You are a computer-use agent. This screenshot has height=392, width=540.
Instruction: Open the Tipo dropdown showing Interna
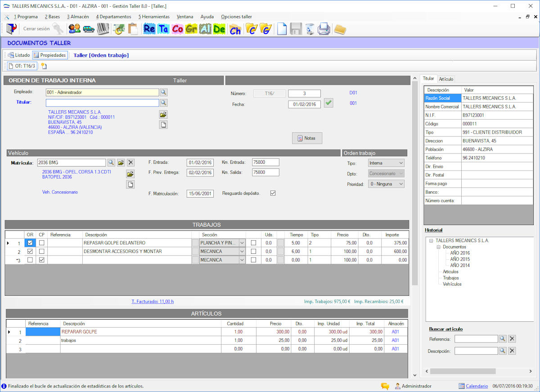386,163
